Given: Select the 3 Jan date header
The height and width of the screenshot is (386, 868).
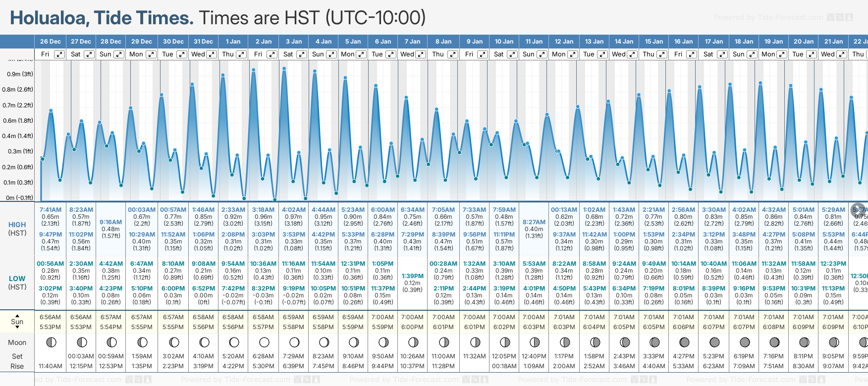Looking at the screenshot, I should (294, 42).
